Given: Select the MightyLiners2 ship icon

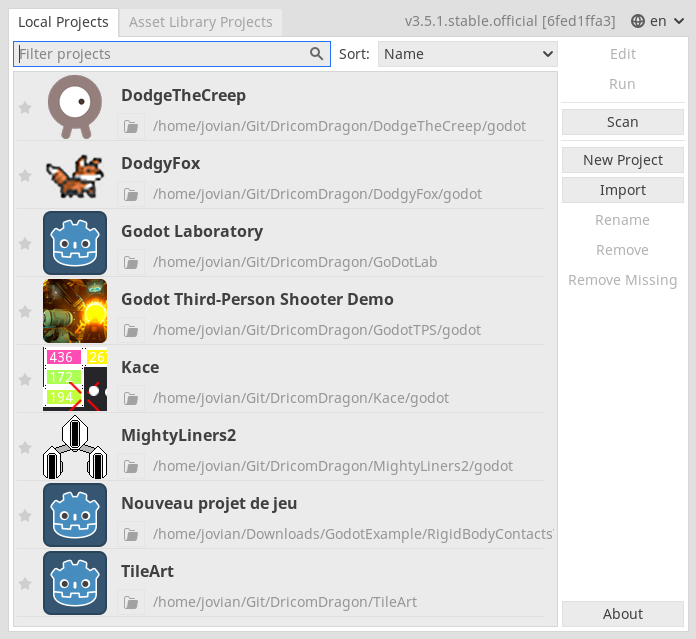Looking at the screenshot, I should [75, 447].
